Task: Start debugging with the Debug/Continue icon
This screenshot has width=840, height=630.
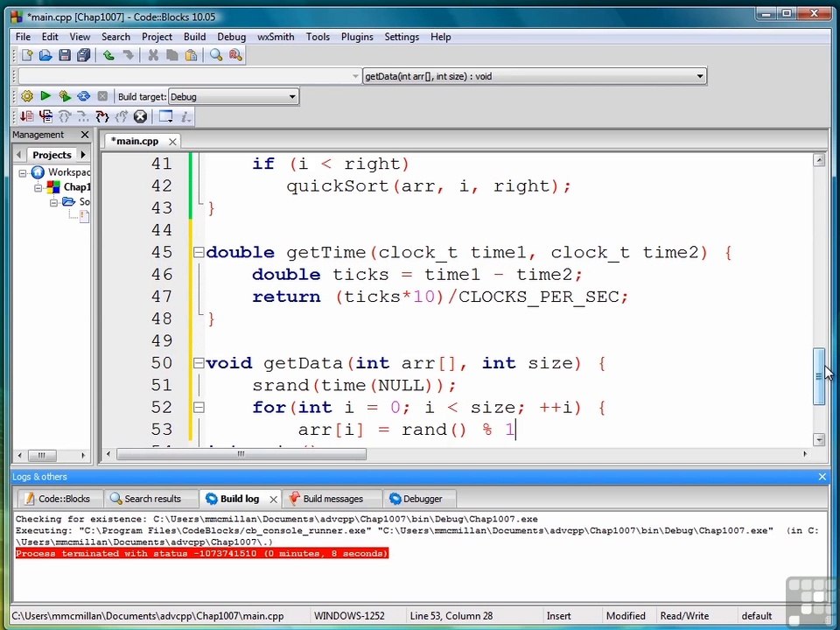Action: click(27, 116)
